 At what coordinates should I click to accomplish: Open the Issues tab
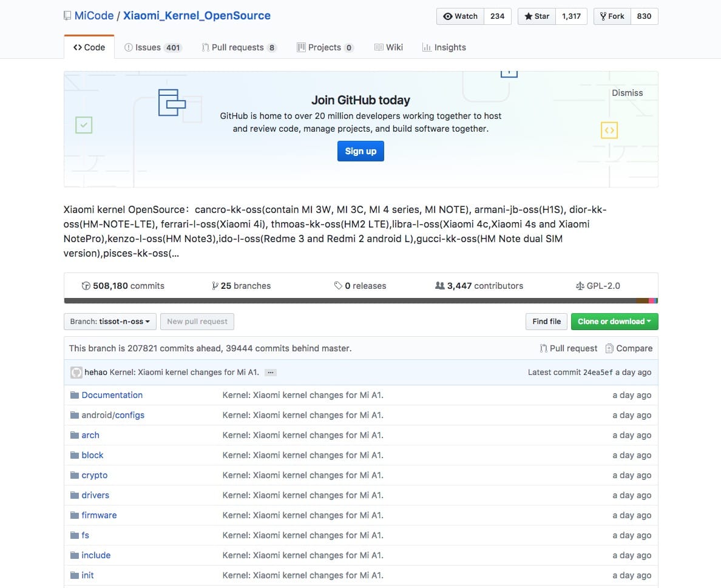[x=153, y=47]
